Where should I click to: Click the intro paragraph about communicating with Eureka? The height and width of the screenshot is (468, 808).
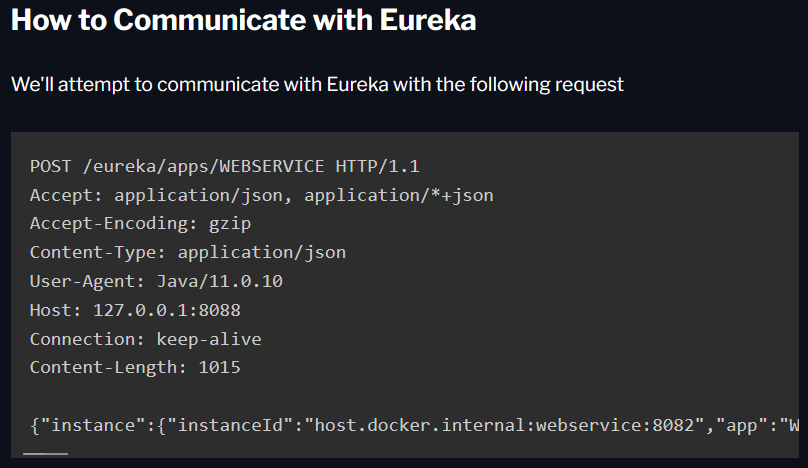tap(317, 84)
